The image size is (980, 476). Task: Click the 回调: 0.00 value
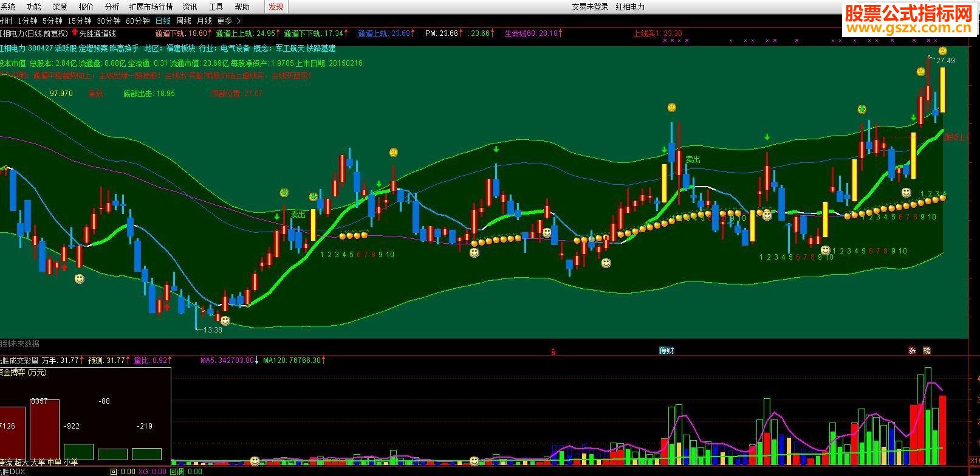[x=185, y=471]
